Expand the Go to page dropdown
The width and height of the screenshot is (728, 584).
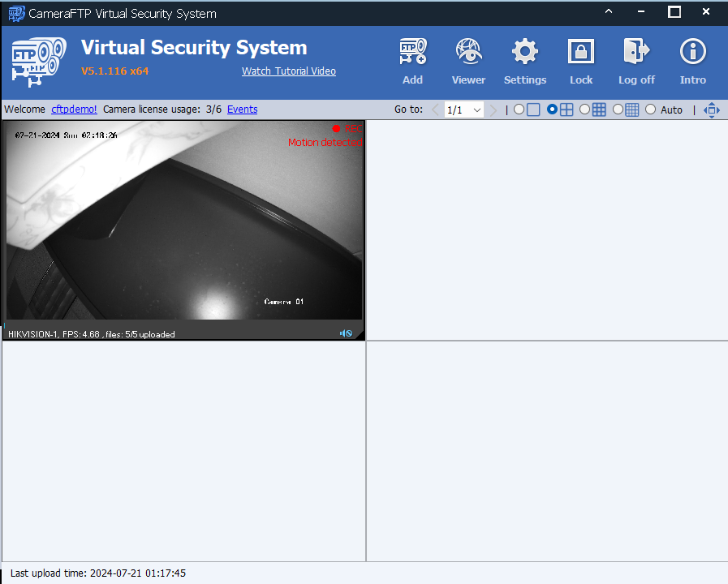pos(476,109)
